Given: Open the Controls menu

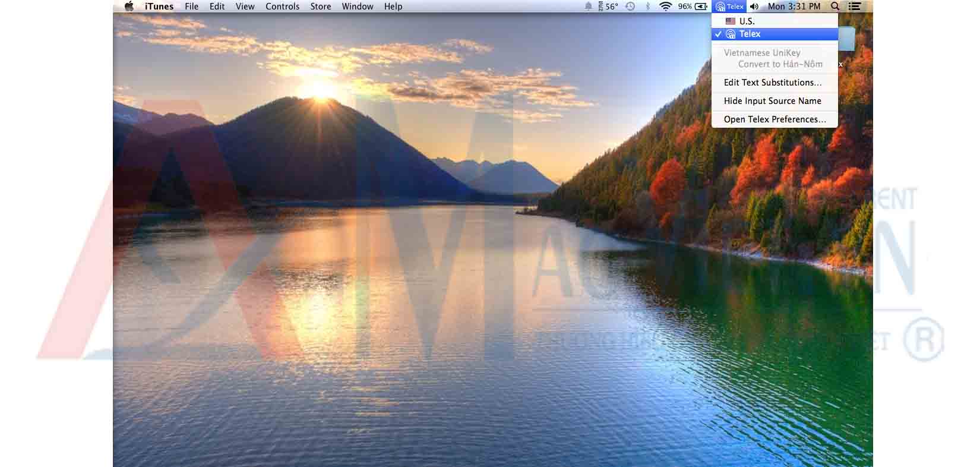Looking at the screenshot, I should (282, 7).
